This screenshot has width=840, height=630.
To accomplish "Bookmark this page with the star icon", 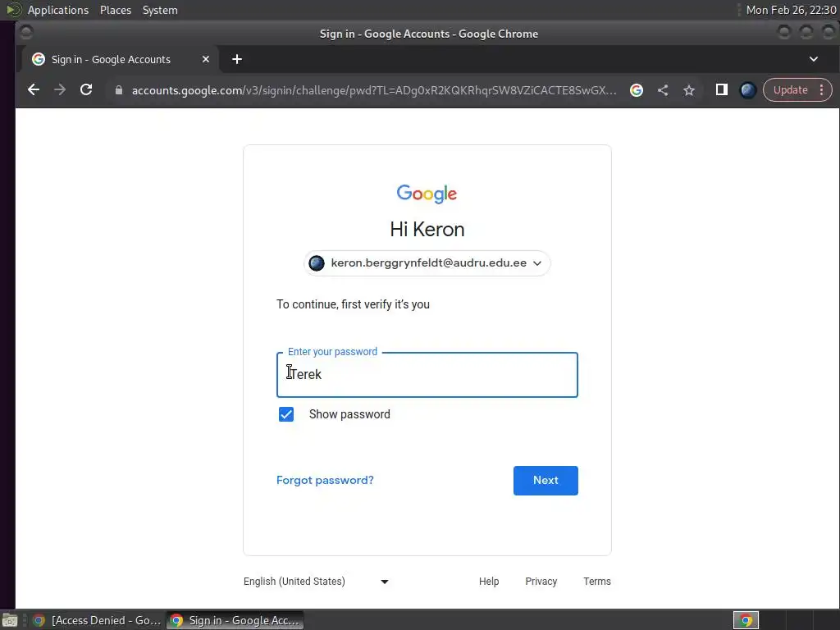I will click(689, 90).
